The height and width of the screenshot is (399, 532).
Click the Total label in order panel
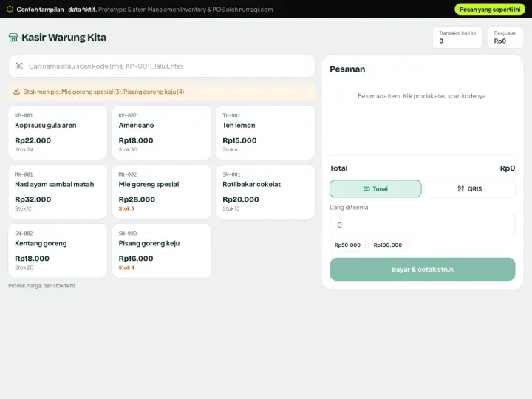(x=338, y=168)
